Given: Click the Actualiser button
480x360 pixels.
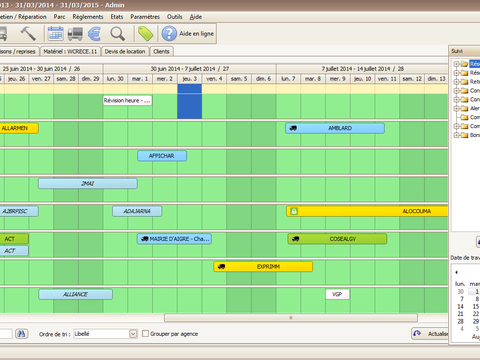Looking at the screenshot, I should click(431, 334).
